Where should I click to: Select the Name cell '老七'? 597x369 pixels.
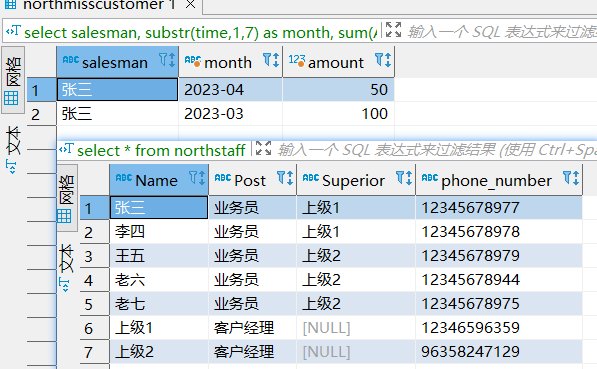(x=159, y=304)
